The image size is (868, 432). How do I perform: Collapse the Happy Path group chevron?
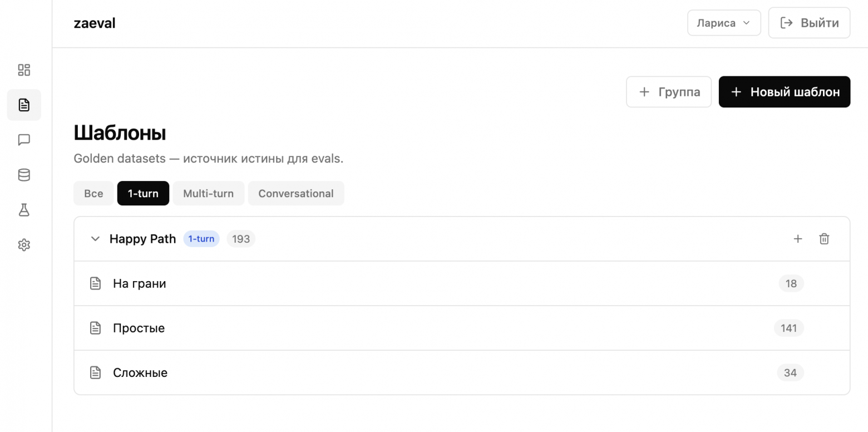tap(95, 239)
